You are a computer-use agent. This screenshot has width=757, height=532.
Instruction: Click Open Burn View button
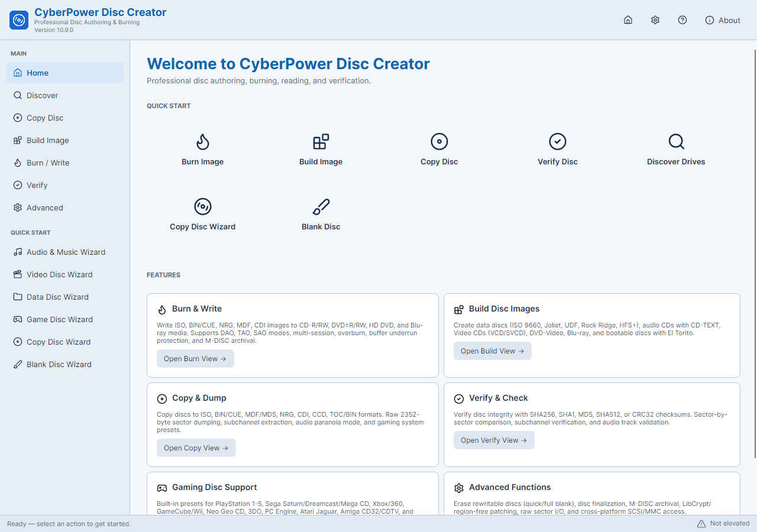[x=195, y=359]
